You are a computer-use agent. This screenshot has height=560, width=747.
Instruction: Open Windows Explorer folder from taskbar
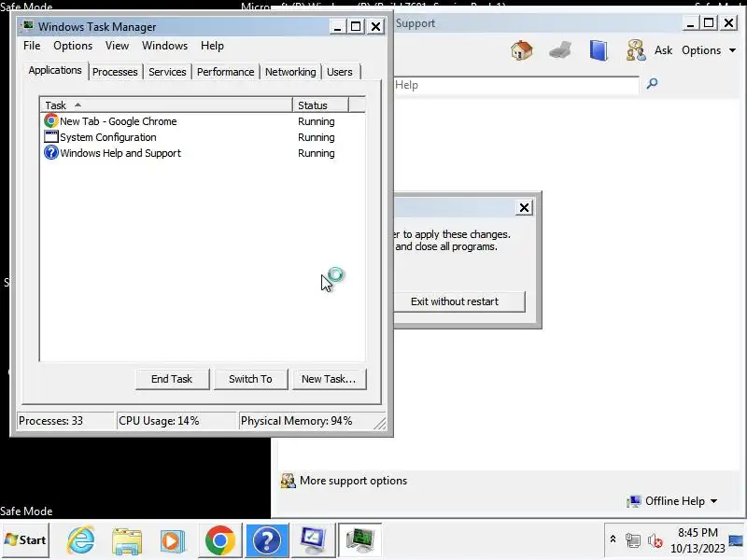[x=127, y=540]
